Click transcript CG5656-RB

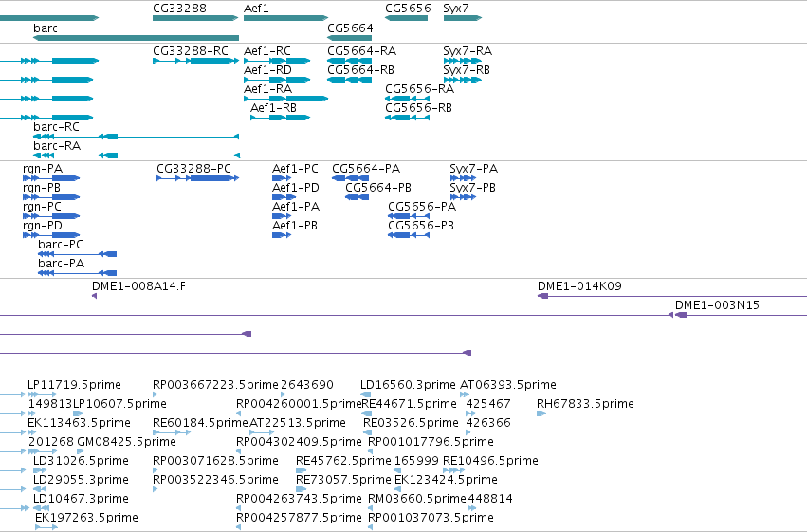pyautogui.click(x=418, y=108)
